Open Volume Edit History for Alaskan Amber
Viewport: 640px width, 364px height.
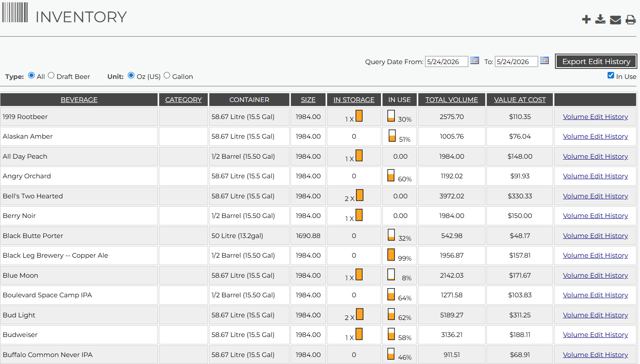(595, 136)
